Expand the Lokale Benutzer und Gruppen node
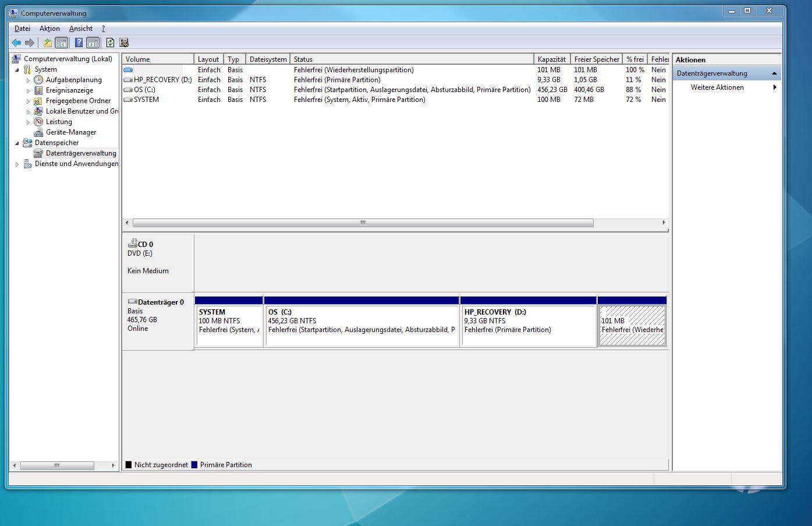The width and height of the screenshot is (812, 526). [x=28, y=111]
